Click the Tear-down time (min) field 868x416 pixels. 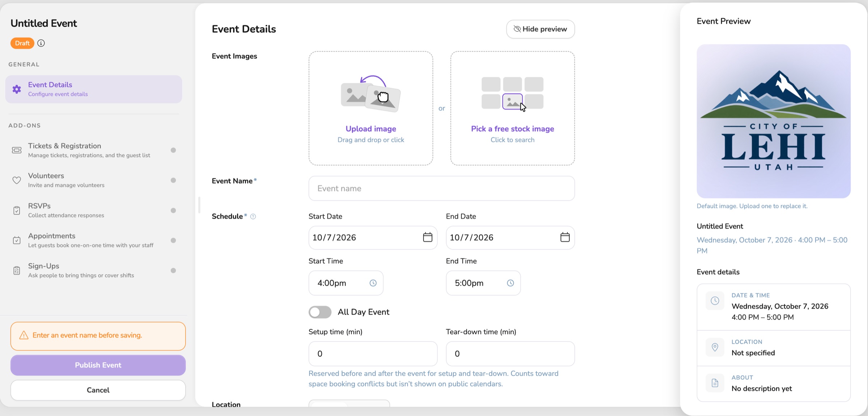tap(510, 354)
